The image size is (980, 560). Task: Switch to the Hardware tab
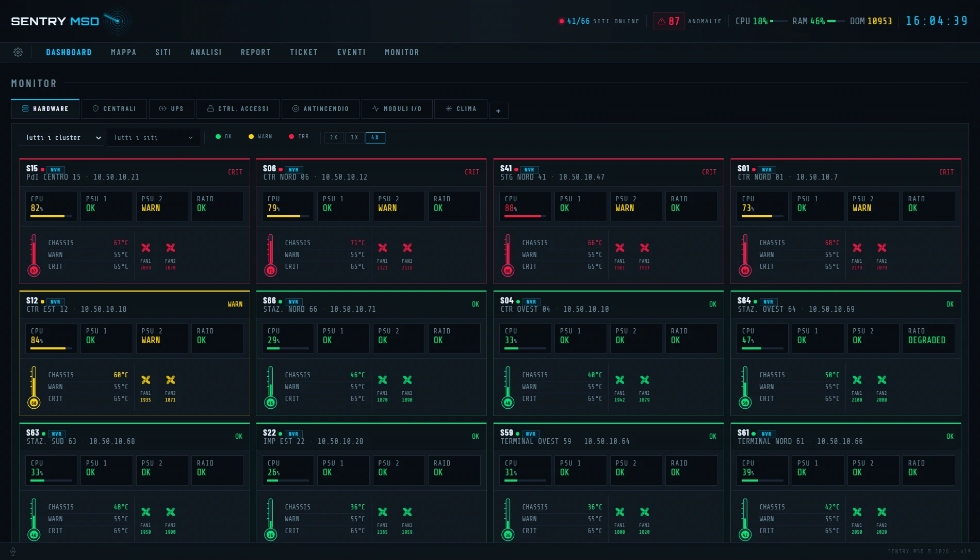coord(45,109)
